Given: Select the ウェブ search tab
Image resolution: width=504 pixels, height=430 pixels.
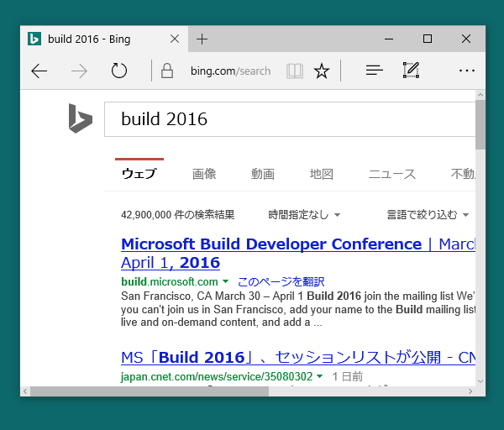Looking at the screenshot, I should (x=139, y=174).
